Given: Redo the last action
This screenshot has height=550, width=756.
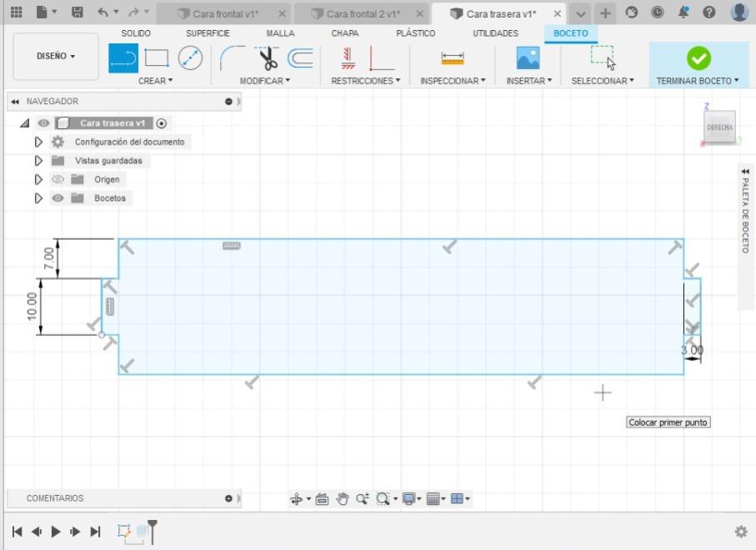Looking at the screenshot, I should tap(133, 12).
